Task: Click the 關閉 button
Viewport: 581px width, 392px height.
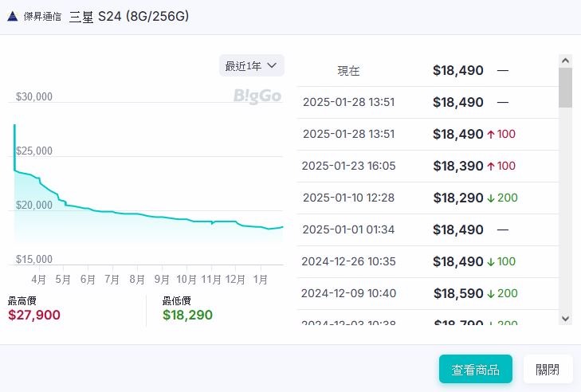Action: (548, 369)
